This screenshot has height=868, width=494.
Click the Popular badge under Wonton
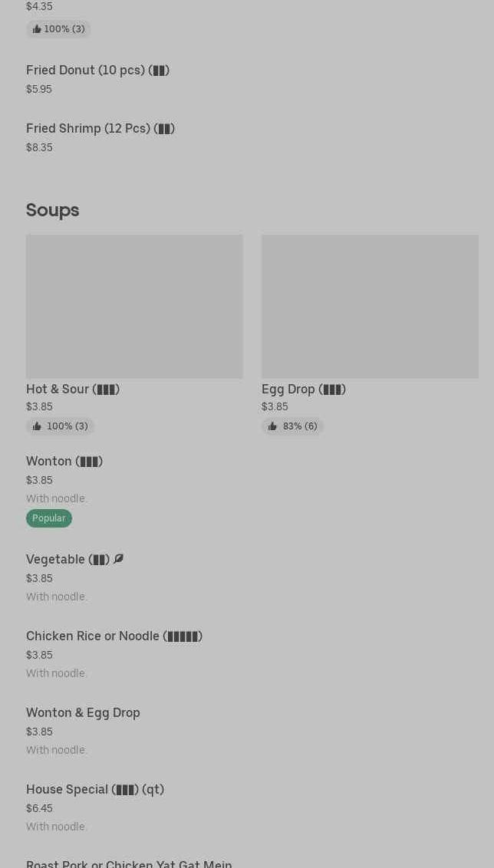pyautogui.click(x=49, y=518)
